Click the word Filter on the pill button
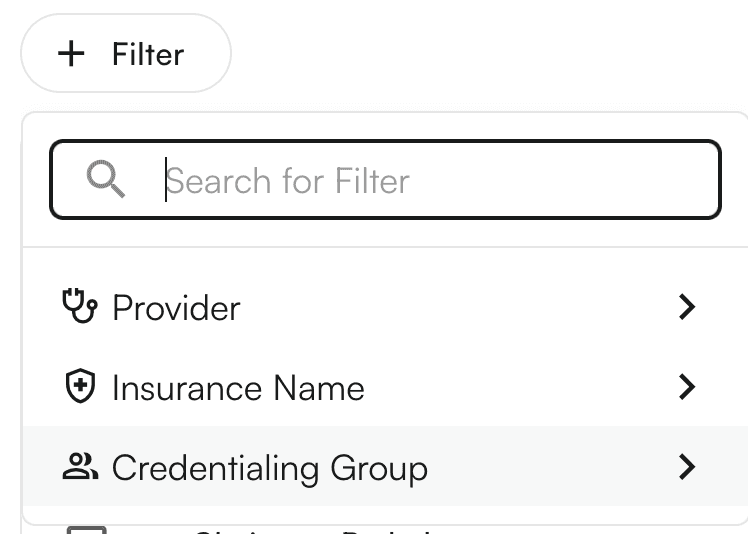The width and height of the screenshot is (748, 534). pyautogui.click(x=148, y=54)
